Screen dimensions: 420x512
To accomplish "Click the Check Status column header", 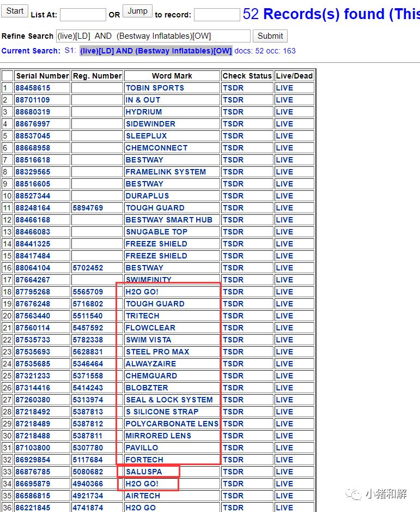I will pos(247,76).
